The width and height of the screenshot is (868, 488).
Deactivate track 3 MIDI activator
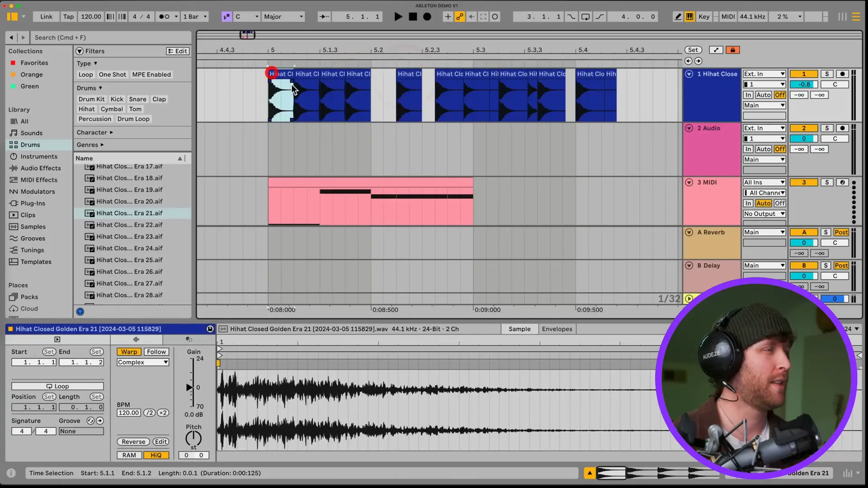point(804,183)
